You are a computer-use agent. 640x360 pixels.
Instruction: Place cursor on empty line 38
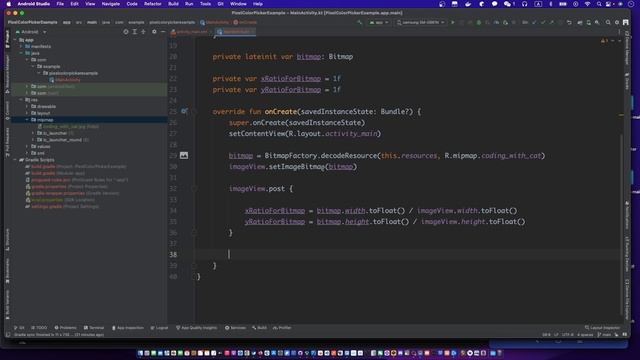coord(408,254)
